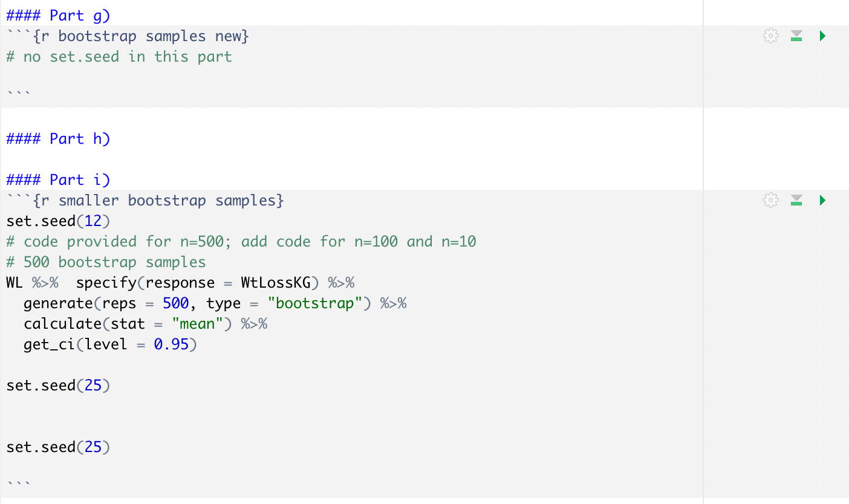Click the comment 'no set.seed in this part'
The image size is (849, 504).
tap(128, 57)
